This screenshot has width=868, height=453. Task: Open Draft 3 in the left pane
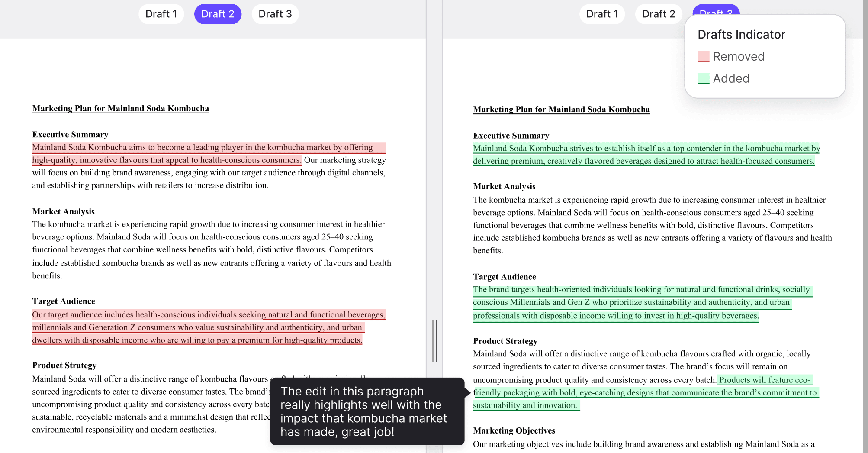click(275, 14)
